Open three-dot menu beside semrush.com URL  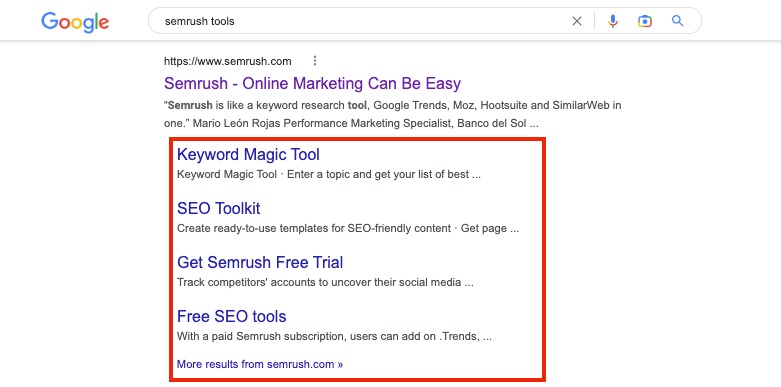pyautogui.click(x=315, y=61)
